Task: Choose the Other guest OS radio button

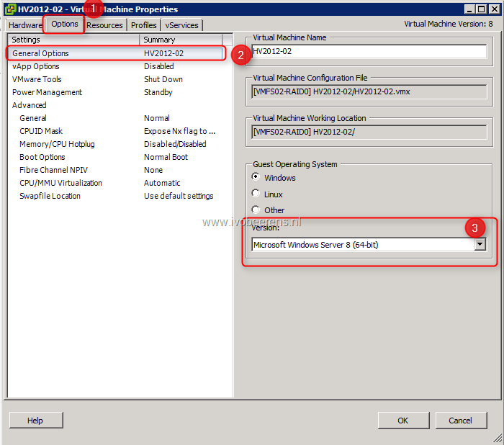Action: 256,210
